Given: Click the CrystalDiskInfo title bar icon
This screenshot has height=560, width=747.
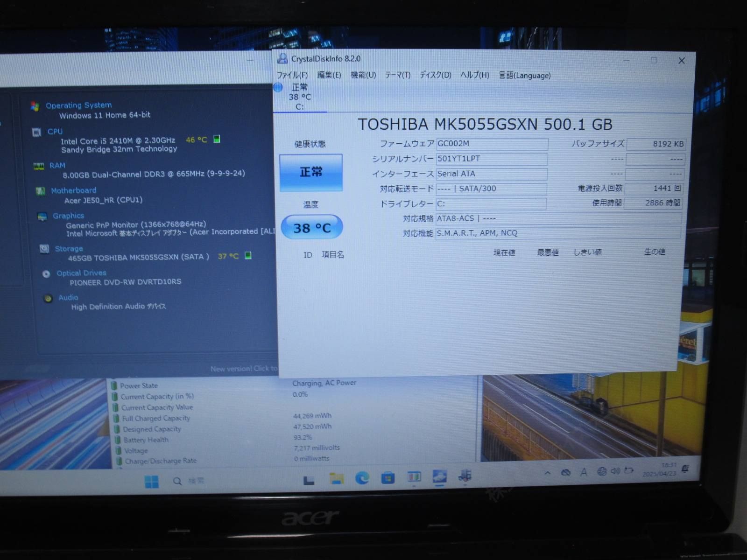Looking at the screenshot, I should 282,59.
